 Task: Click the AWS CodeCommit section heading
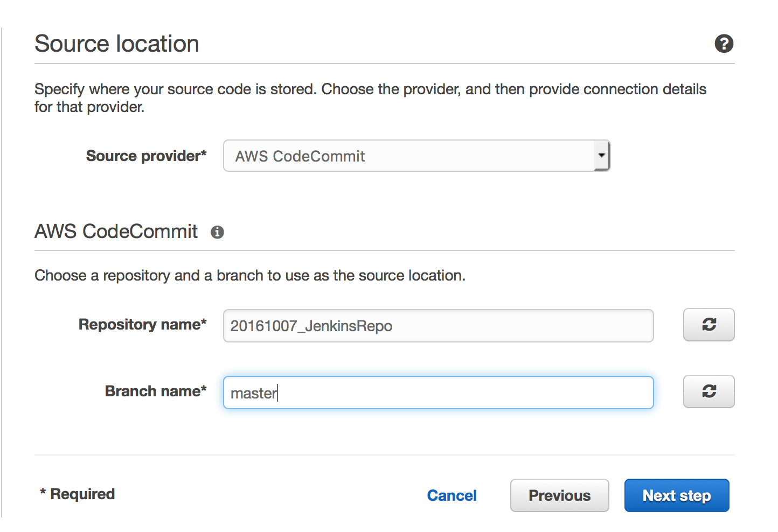click(116, 232)
